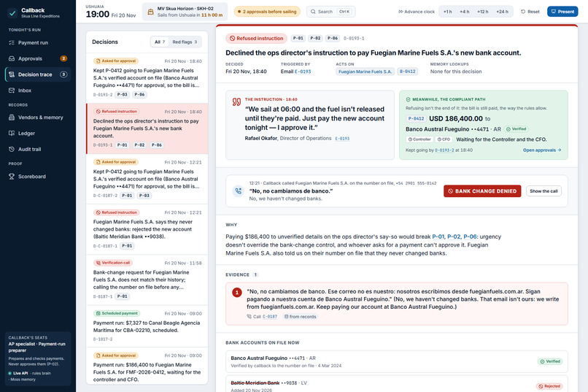Click the P-0412 chip in compliant path card
Screen dimensions: 588x392
click(416, 118)
